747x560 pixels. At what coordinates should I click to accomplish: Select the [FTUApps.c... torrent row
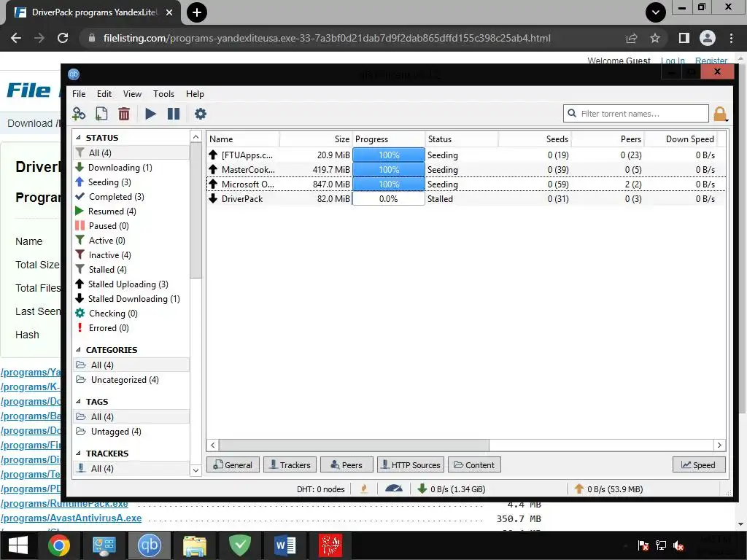(x=466, y=155)
